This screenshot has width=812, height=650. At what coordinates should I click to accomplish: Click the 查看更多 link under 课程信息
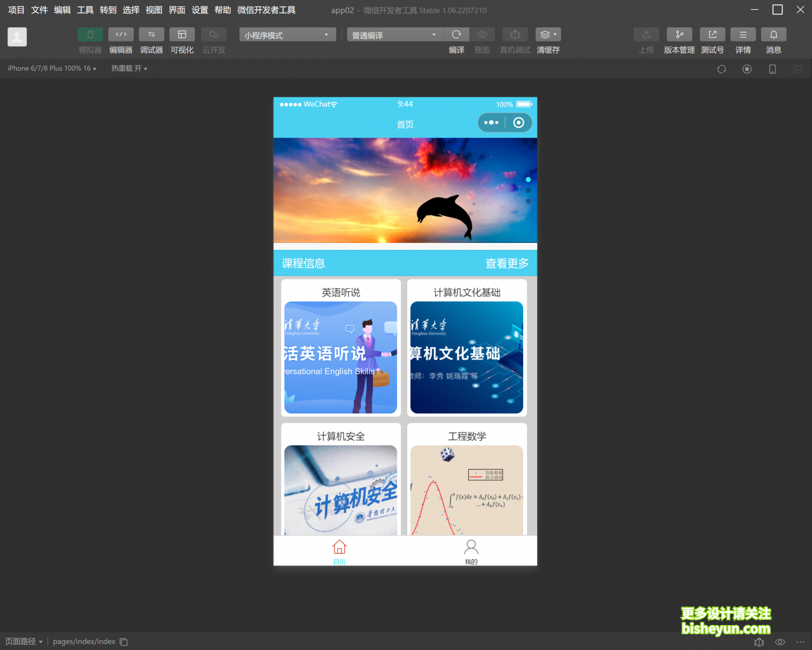pos(507,263)
